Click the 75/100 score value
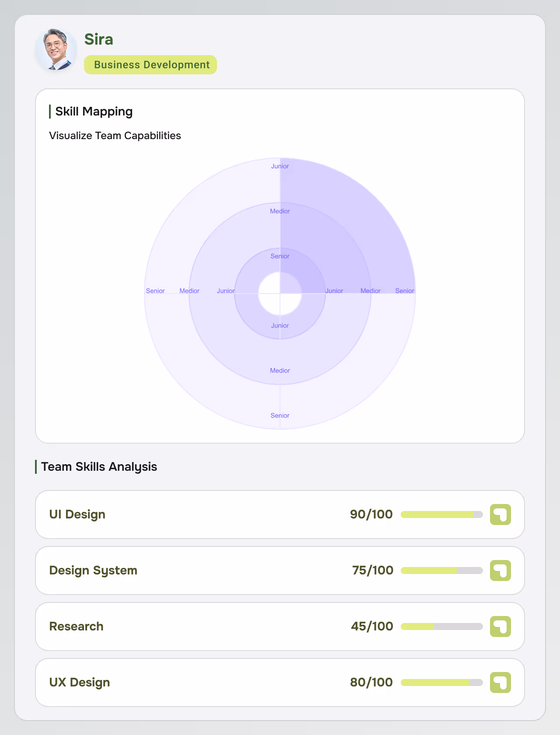The width and height of the screenshot is (560, 735). click(373, 570)
